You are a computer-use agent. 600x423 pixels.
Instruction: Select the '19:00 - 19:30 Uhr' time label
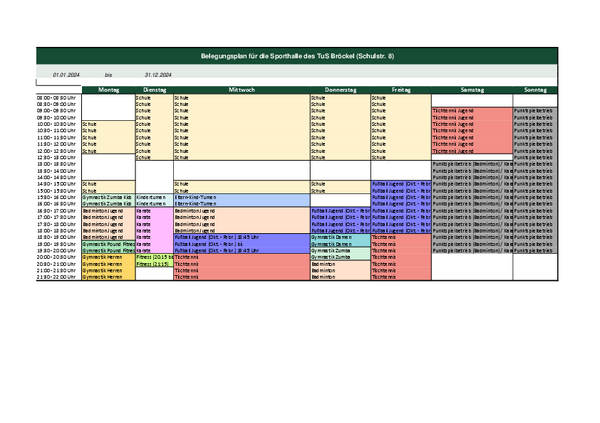click(x=56, y=244)
